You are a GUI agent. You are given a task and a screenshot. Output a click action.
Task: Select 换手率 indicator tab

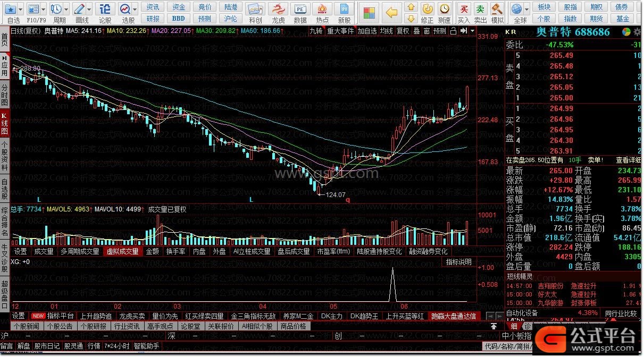175,251
